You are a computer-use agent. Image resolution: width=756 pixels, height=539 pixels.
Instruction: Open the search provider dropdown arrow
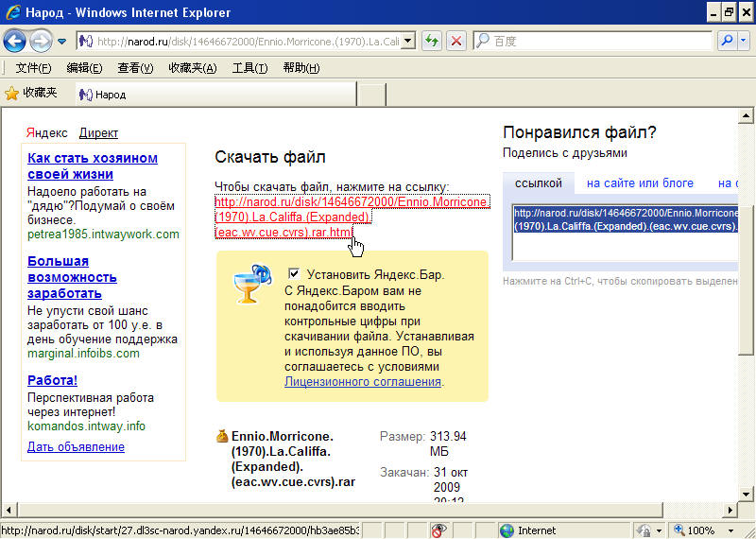click(745, 42)
